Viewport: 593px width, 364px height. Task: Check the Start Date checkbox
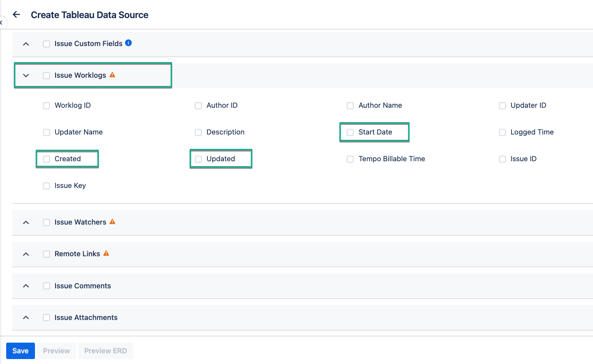[350, 132]
